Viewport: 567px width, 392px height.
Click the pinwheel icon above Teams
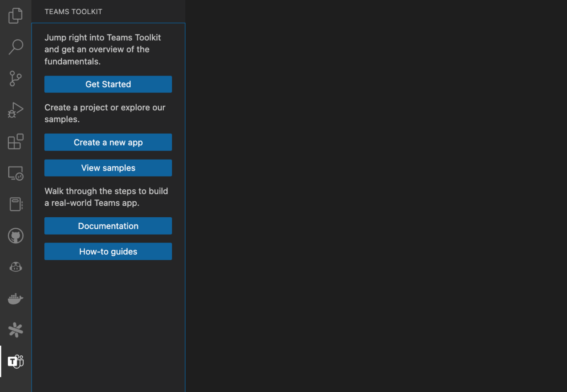point(16,330)
